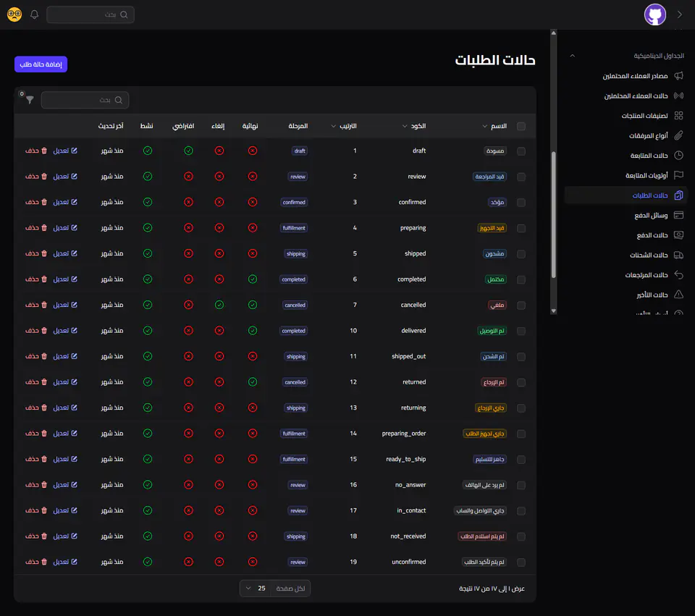Click the truck icon for حالات الشحنات
The width and height of the screenshot is (695, 616).
pyautogui.click(x=678, y=255)
